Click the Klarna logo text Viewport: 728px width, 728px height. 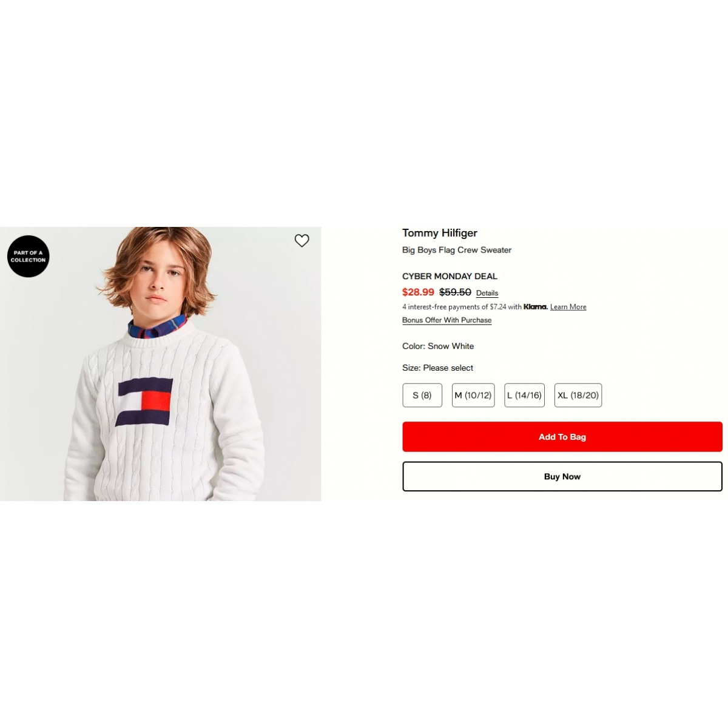536,307
